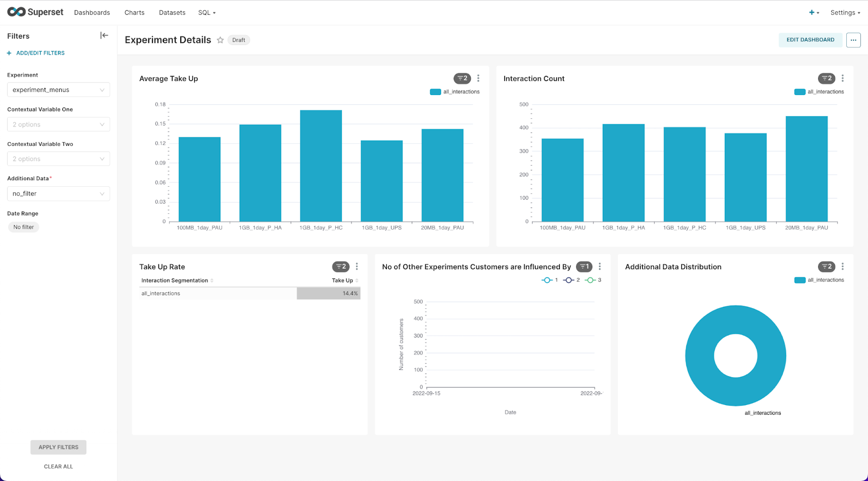This screenshot has width=868, height=481.
Task: Open Average Take Up chart kebab menu
Action: [478, 78]
